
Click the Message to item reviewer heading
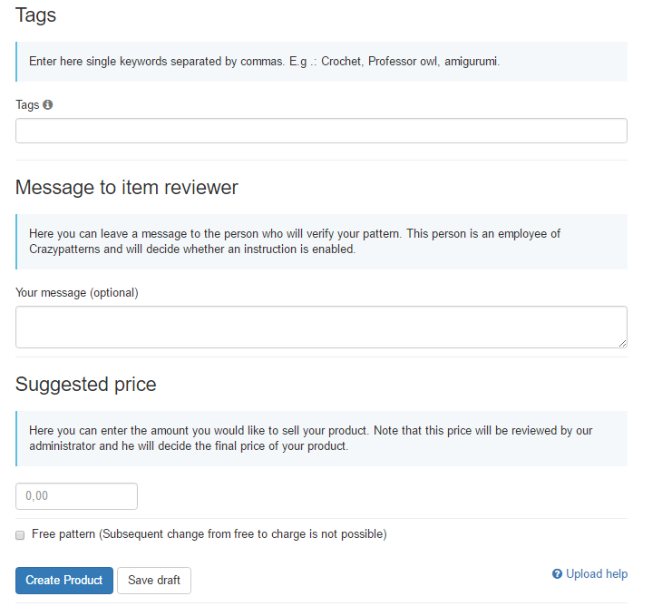126,187
